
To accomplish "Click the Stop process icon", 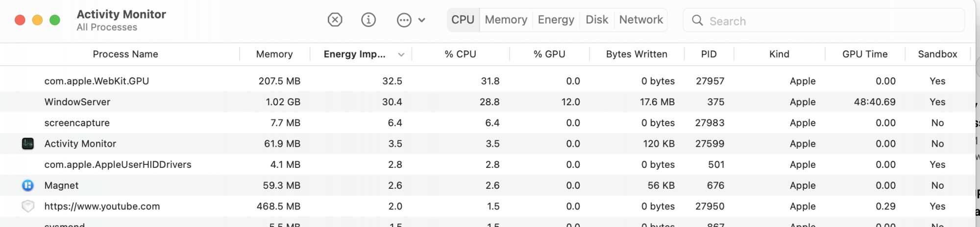I will click(x=335, y=20).
